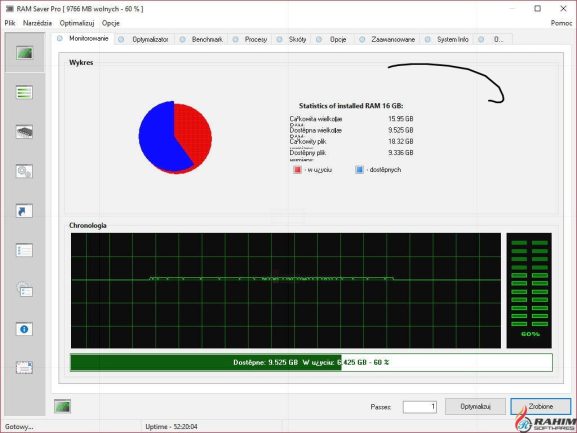The width and height of the screenshot is (577, 433).
Task: Click the 15.95 GB total RAM value
Action: 401,119
